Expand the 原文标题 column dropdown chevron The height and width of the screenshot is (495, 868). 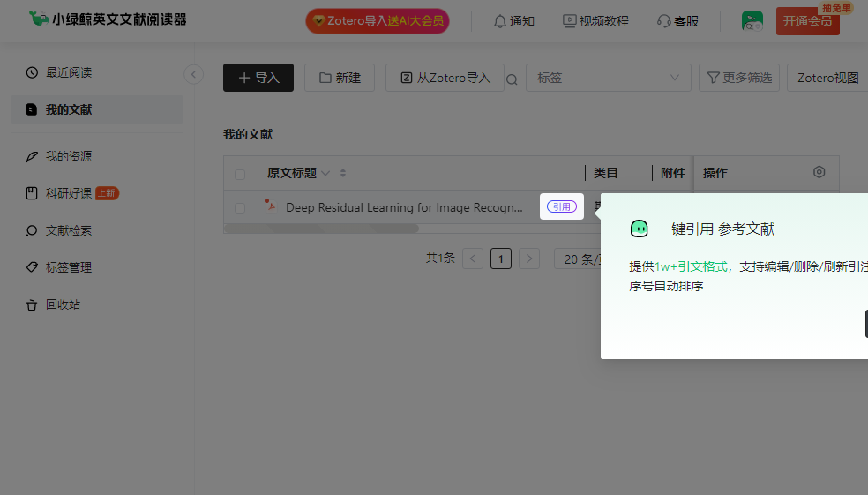click(325, 173)
